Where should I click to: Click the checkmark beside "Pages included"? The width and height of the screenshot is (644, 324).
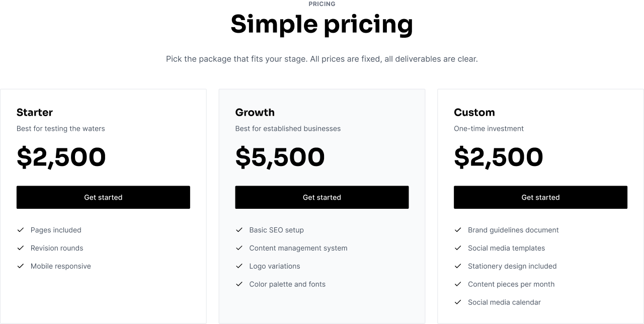coord(21,230)
